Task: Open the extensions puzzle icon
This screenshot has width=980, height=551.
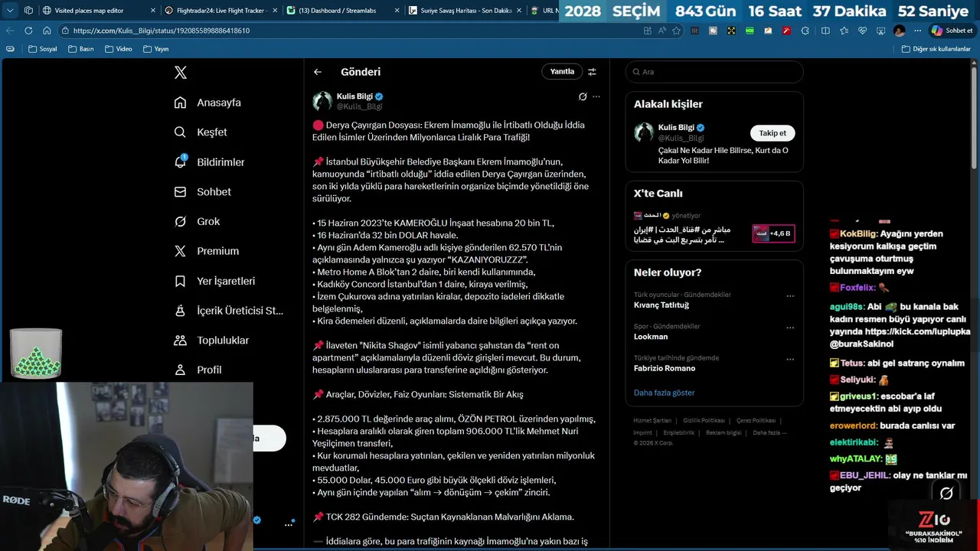Action: tap(805, 31)
